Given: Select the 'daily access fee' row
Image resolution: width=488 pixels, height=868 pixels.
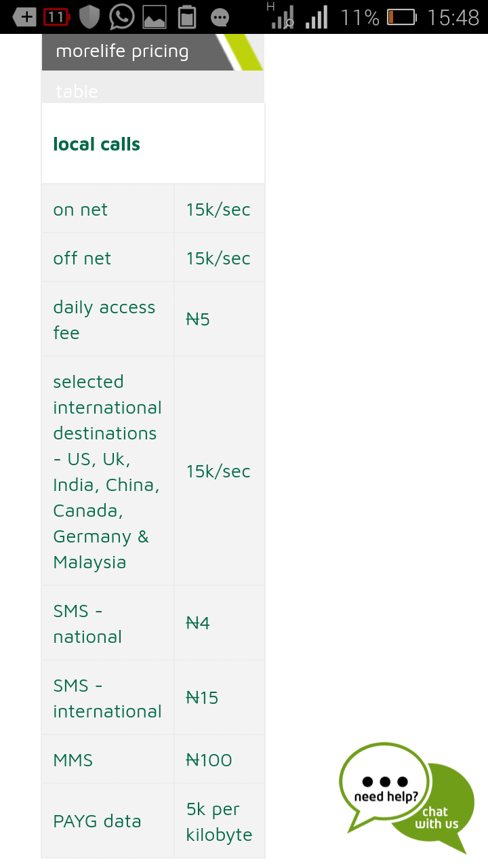Looking at the screenshot, I should pos(153,319).
